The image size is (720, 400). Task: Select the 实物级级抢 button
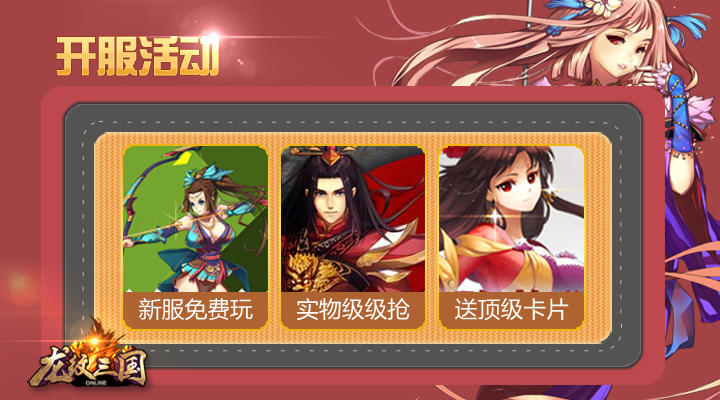(x=353, y=310)
